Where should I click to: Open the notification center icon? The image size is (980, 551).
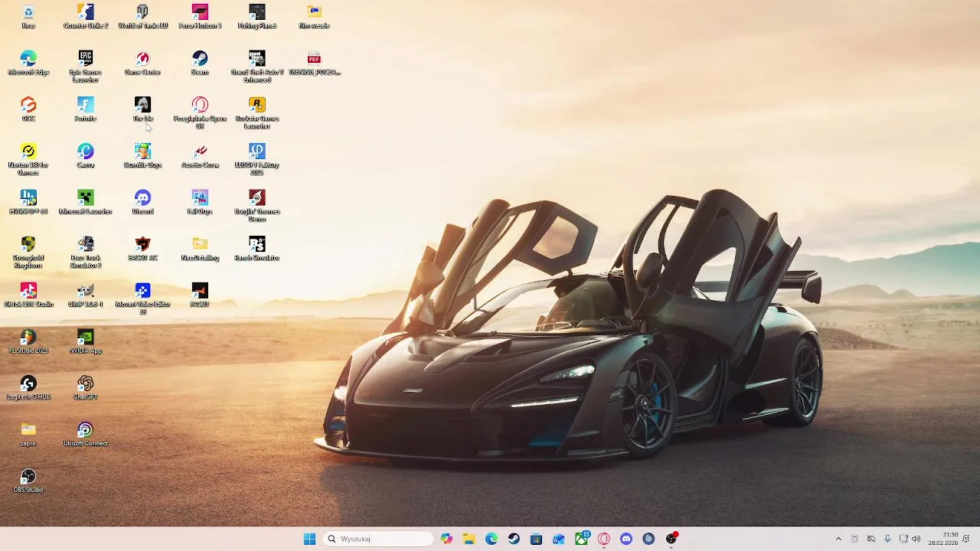(x=966, y=539)
